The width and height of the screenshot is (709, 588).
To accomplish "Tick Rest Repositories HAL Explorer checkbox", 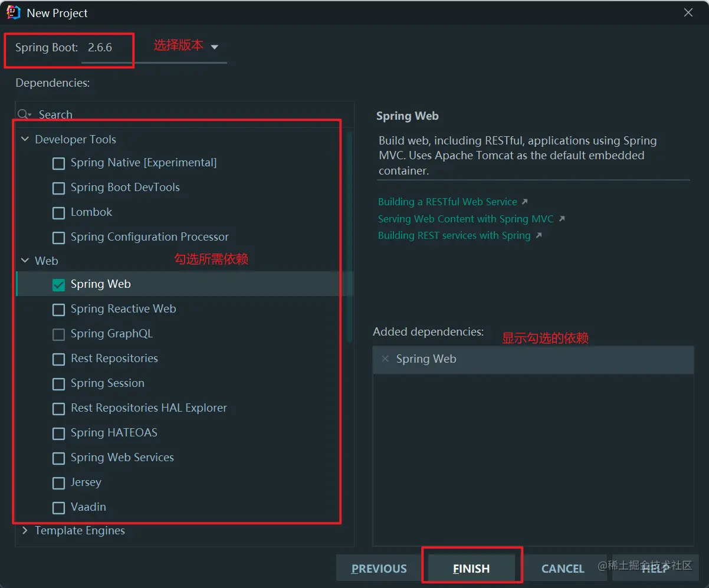I will click(59, 409).
